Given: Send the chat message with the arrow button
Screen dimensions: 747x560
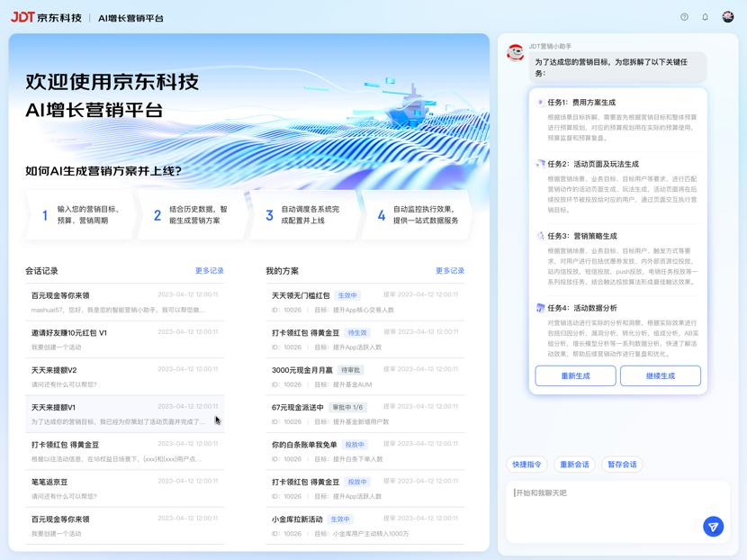Looking at the screenshot, I should 713,527.
